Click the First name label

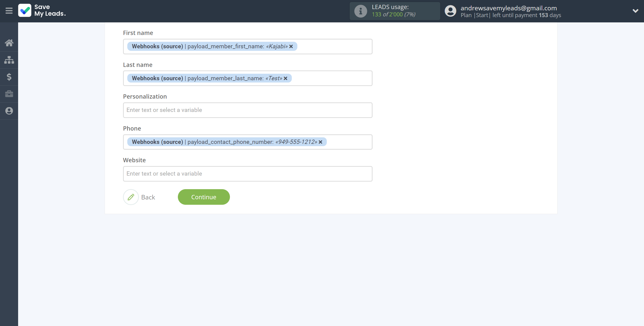[138, 33]
